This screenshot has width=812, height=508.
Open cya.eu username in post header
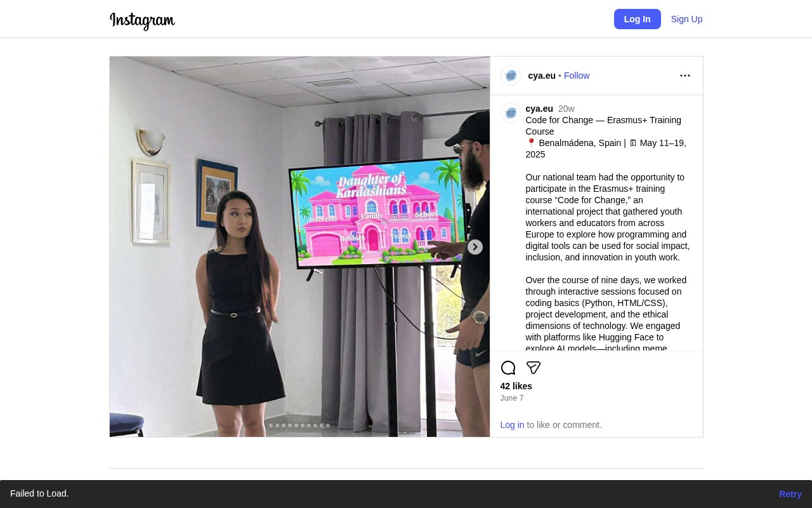point(542,76)
